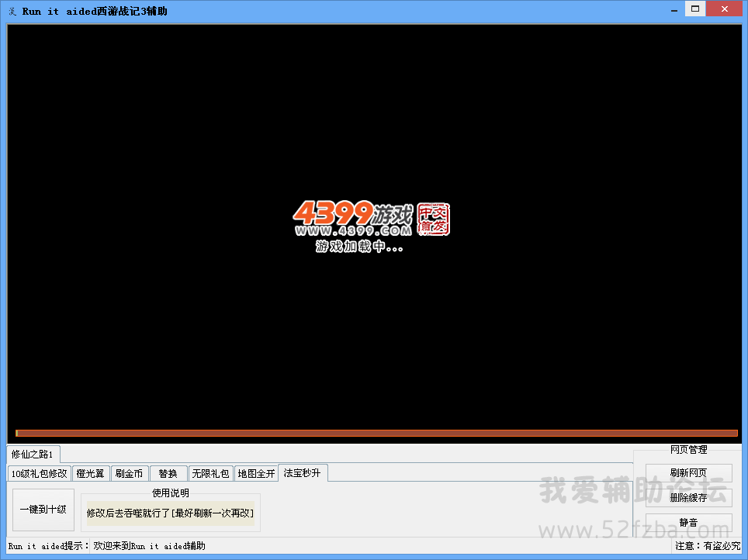Select the 法宝秒升 tab

(303, 472)
